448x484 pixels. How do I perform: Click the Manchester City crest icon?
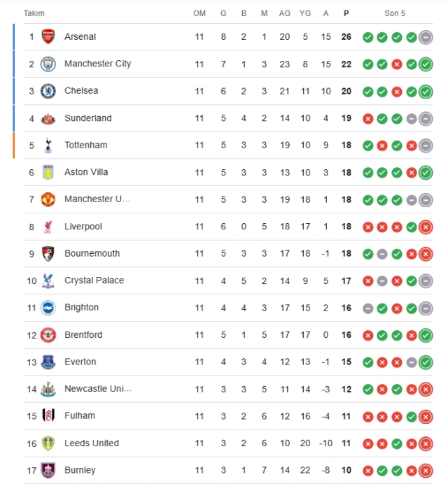(x=48, y=64)
